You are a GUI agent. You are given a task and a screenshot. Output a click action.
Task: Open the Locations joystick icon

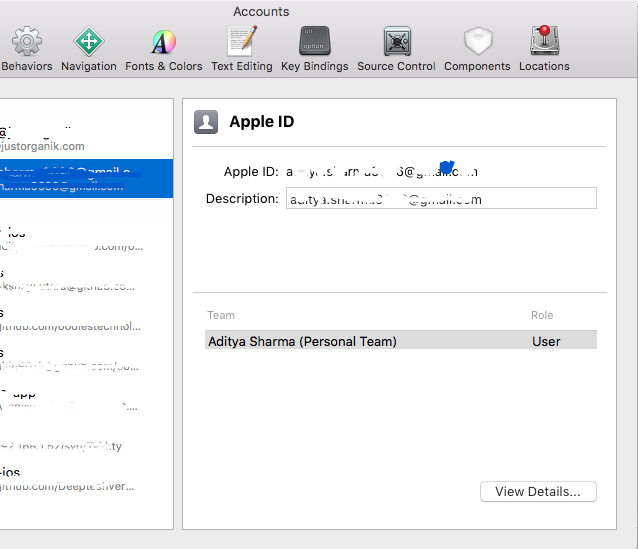544,40
